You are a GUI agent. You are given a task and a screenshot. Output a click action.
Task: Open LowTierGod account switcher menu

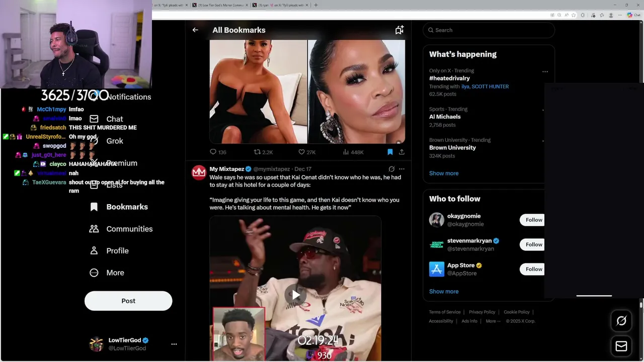click(174, 344)
